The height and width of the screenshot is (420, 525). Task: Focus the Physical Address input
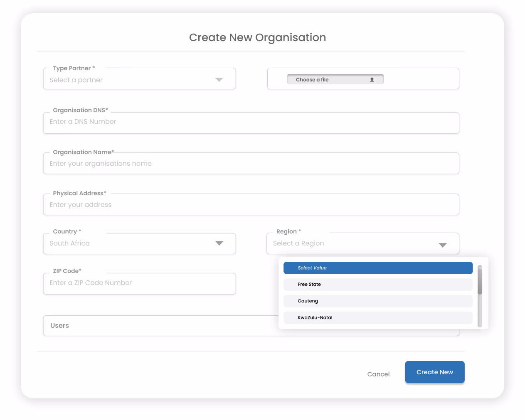[x=251, y=205]
